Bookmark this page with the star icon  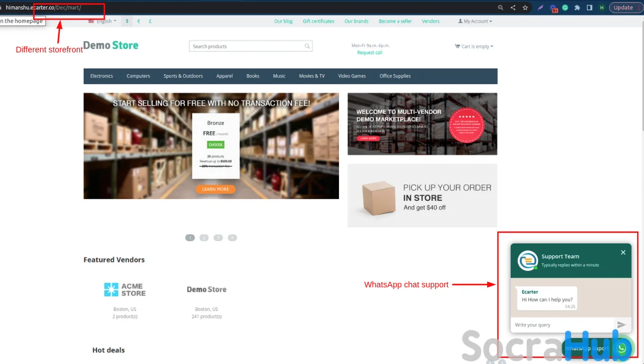(525, 7)
